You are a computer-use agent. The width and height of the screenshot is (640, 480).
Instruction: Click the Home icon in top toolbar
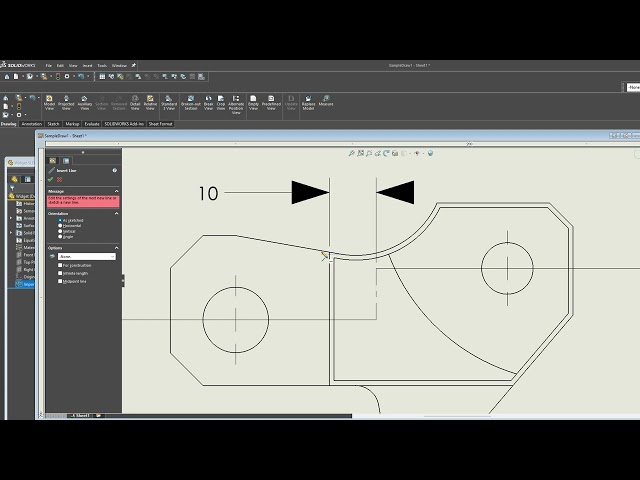7,76
